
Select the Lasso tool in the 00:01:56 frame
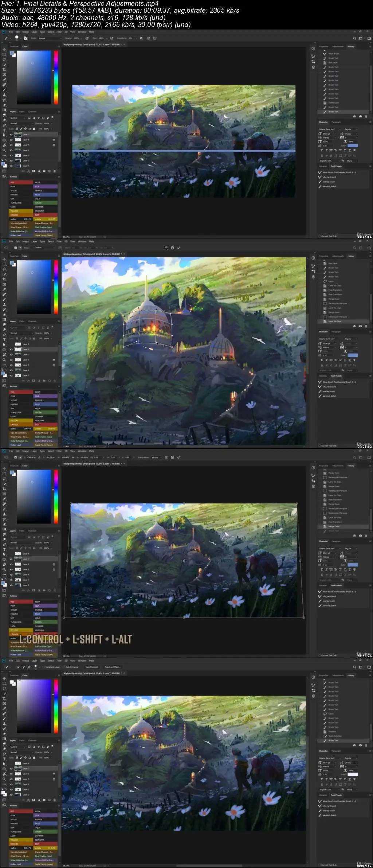point(4,59)
